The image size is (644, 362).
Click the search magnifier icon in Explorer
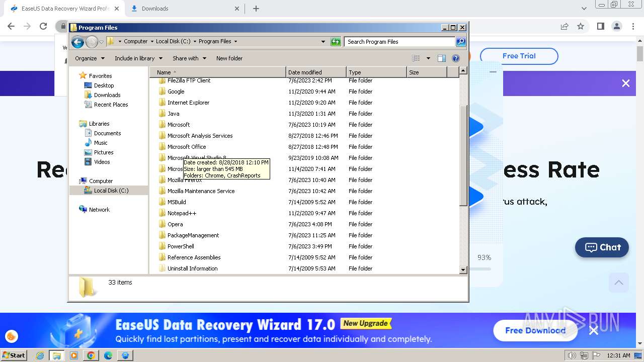point(461,42)
